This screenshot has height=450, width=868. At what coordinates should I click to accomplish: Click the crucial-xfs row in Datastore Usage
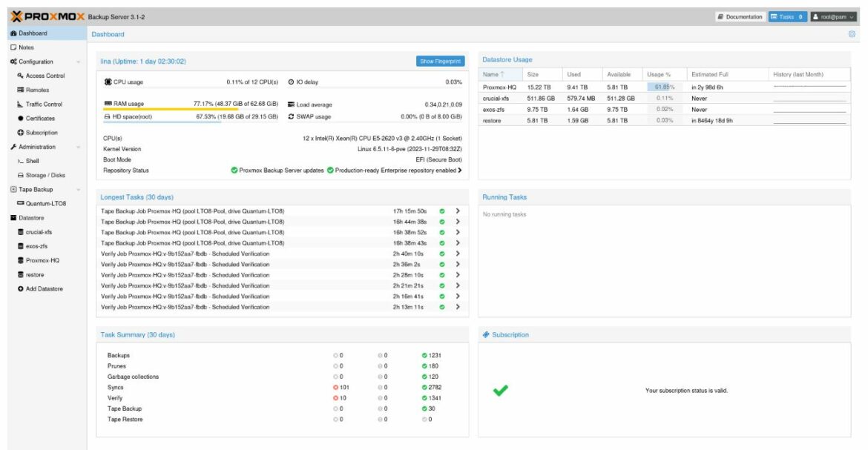click(x=664, y=99)
